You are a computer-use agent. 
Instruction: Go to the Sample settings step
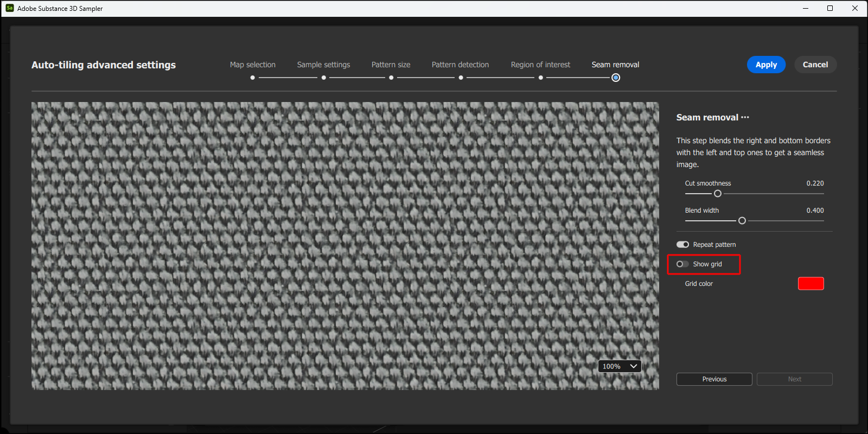(323, 65)
